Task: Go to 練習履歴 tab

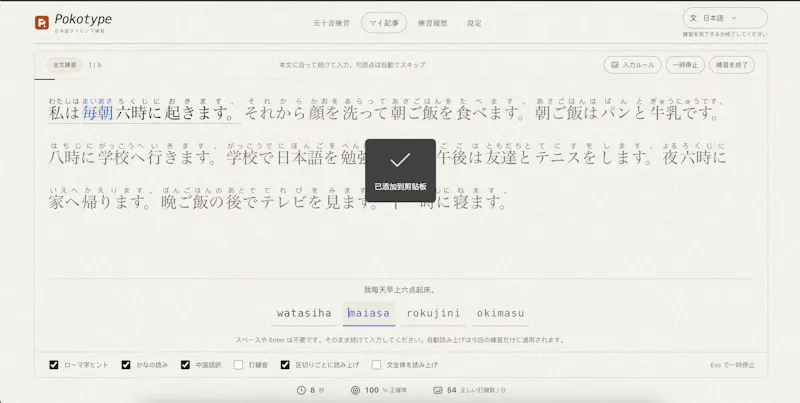Action: tap(432, 23)
